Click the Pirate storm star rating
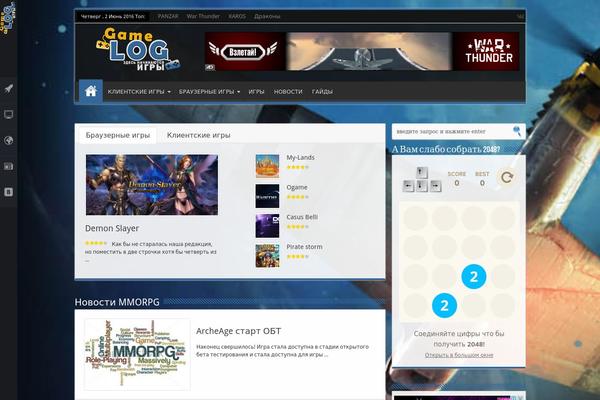Viewport: 600px width, 400px height. (297, 256)
